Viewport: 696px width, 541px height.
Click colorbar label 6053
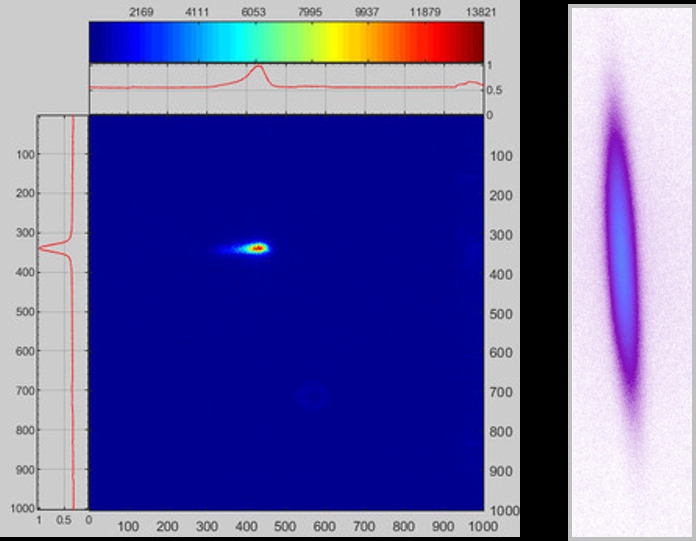pos(253,12)
